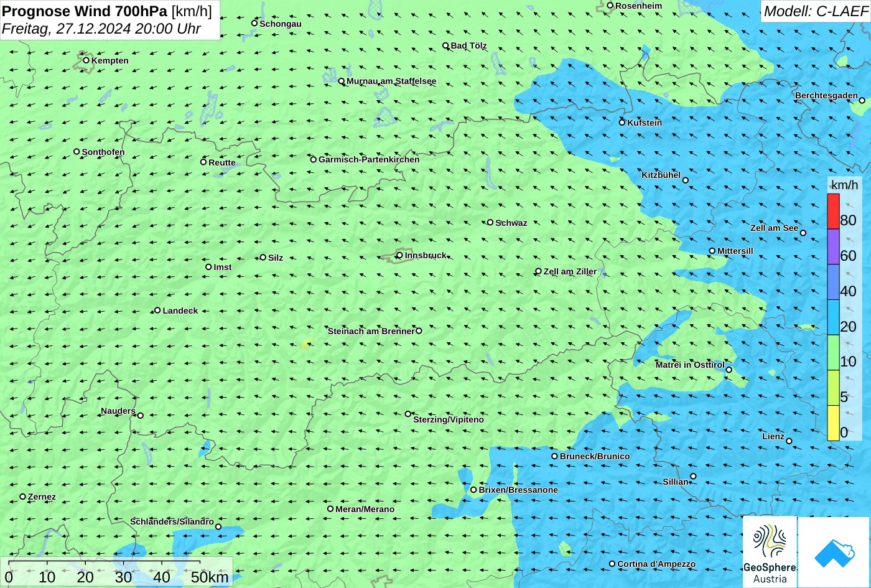Click the Zell am See marker
Screen dimensions: 871x588
(x=803, y=233)
